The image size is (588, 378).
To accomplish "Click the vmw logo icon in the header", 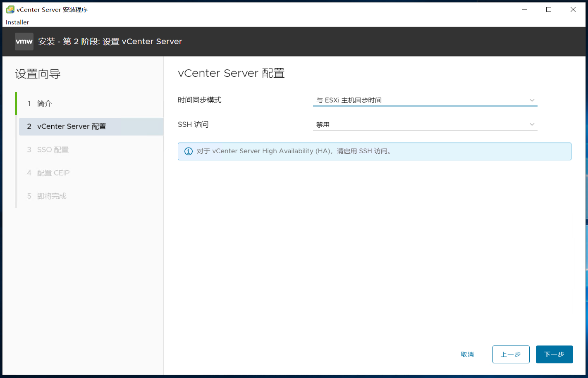I will click(x=24, y=41).
